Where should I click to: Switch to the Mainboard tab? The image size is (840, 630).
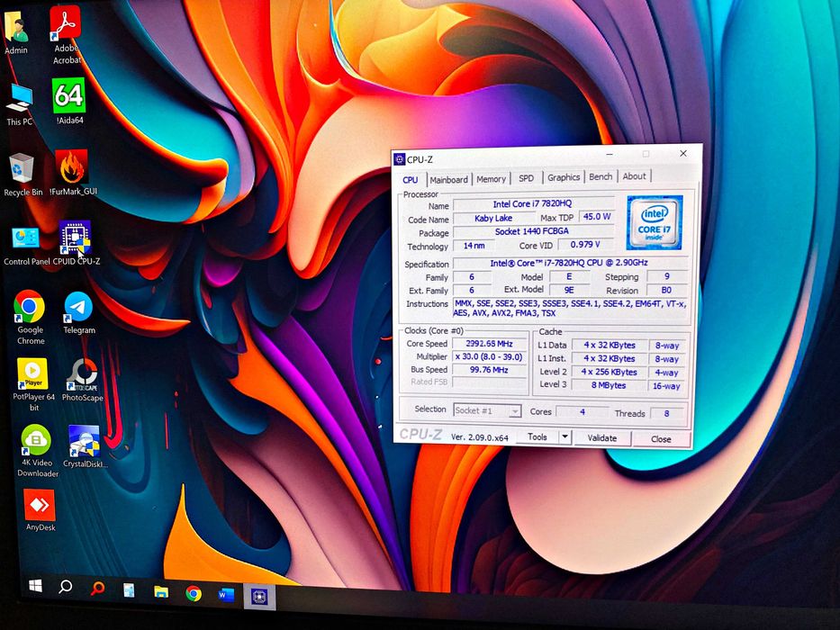tap(449, 179)
